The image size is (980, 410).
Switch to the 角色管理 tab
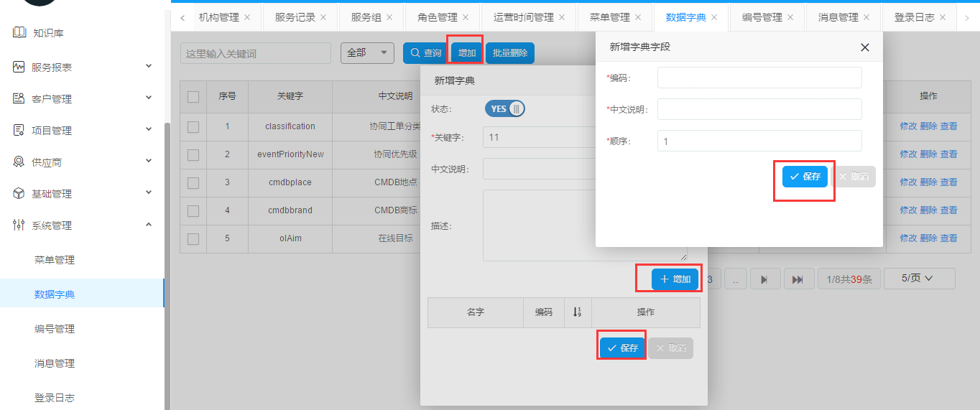pyautogui.click(x=437, y=17)
